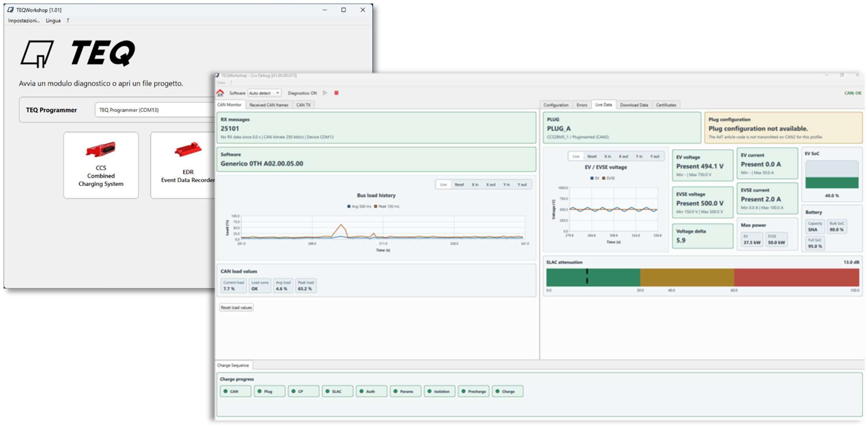
Task: Open the CCS Combined Charging System module
Action: (101, 165)
